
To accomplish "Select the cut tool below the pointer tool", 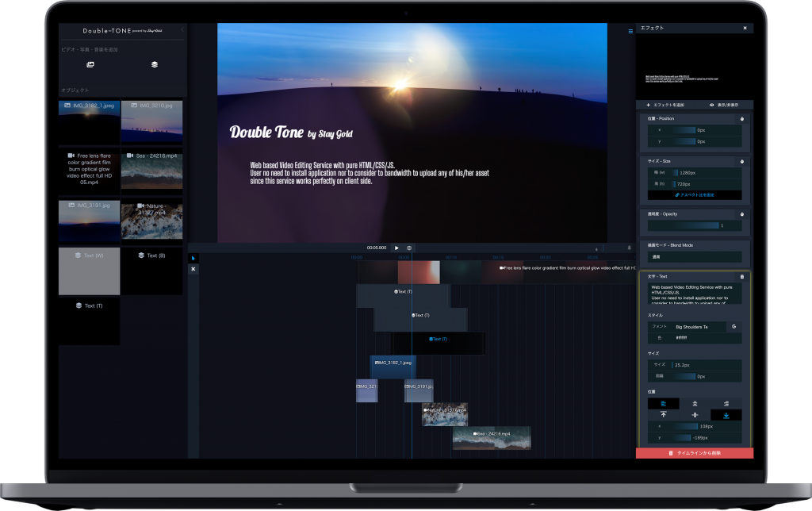I will (x=193, y=269).
